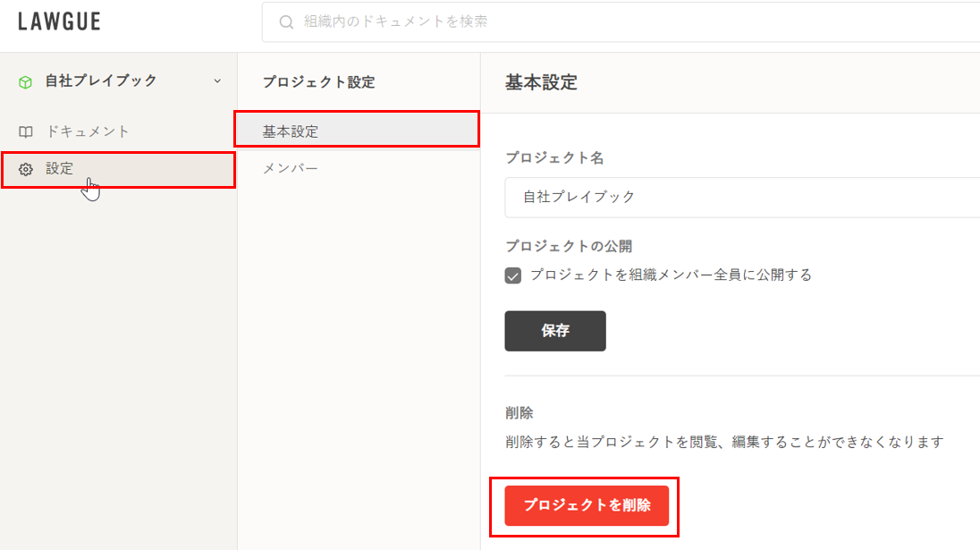The height and width of the screenshot is (550, 980).
Task: Open the メンバー settings tab
Action: click(291, 168)
